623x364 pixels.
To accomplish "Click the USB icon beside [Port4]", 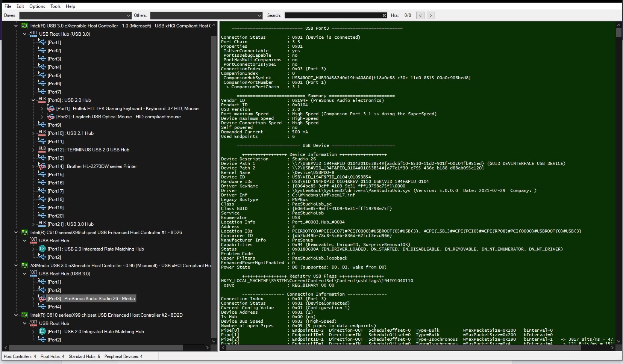I will pos(42,67).
